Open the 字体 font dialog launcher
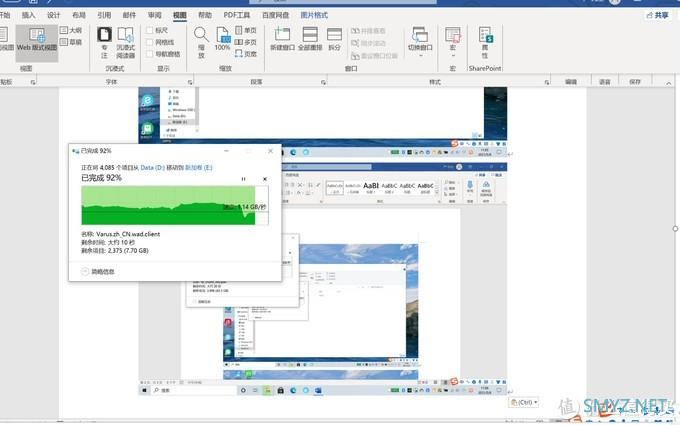The width and height of the screenshot is (680, 425). (x=190, y=82)
